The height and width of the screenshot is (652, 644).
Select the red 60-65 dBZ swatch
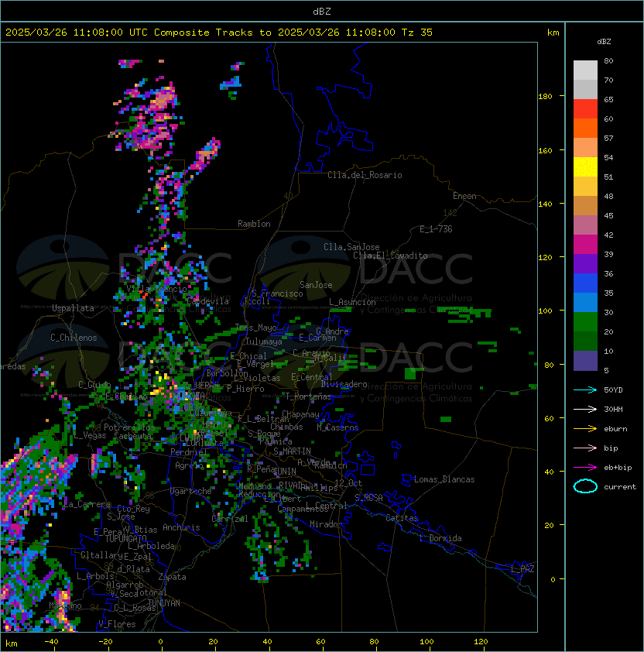pyautogui.click(x=585, y=109)
